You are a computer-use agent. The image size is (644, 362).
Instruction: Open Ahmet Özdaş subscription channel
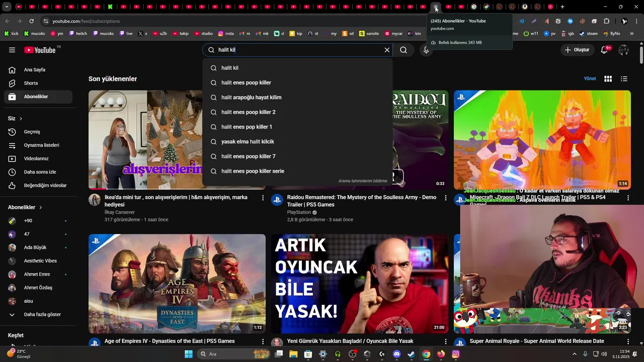pos(38,288)
